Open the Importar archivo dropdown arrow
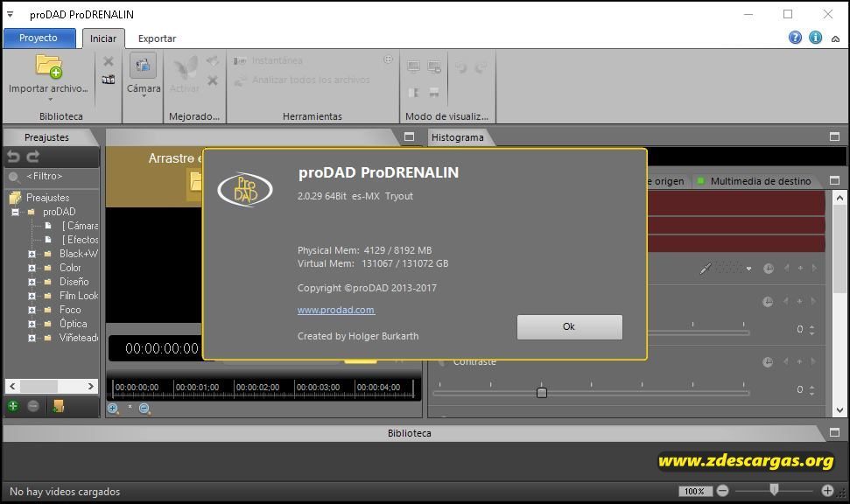This screenshot has height=504, width=850. click(51, 99)
